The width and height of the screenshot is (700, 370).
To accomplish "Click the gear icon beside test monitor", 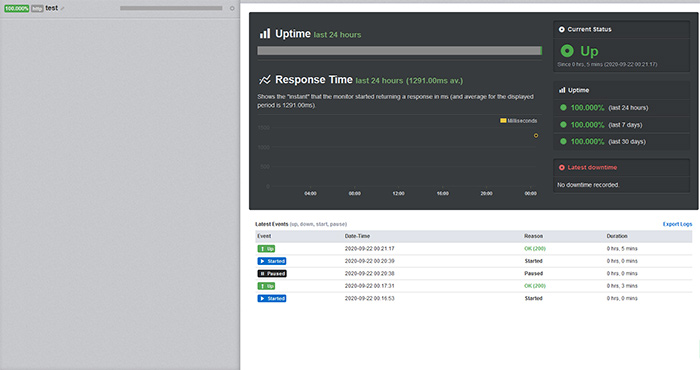I will point(232,8).
